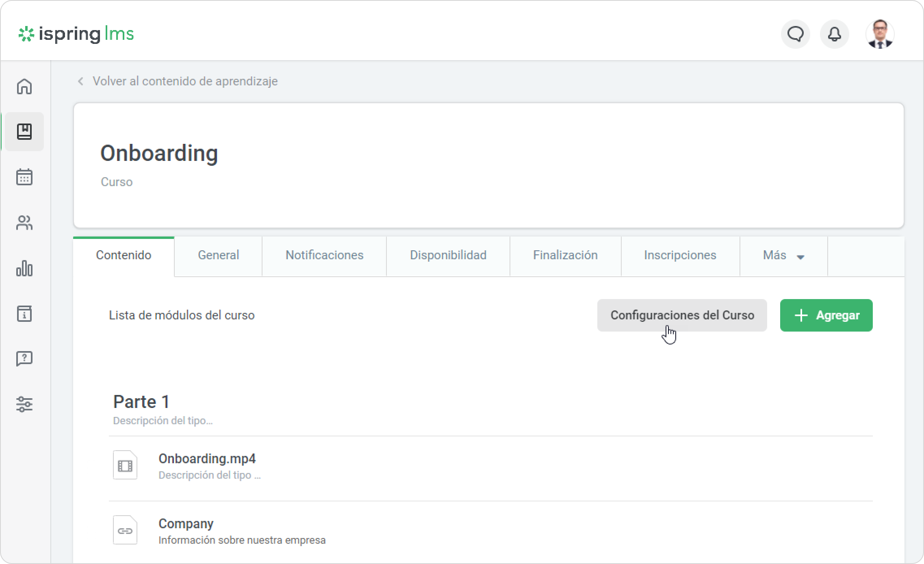Switch to the Notificaciones tab
Screen dimensions: 924x564
pos(324,256)
